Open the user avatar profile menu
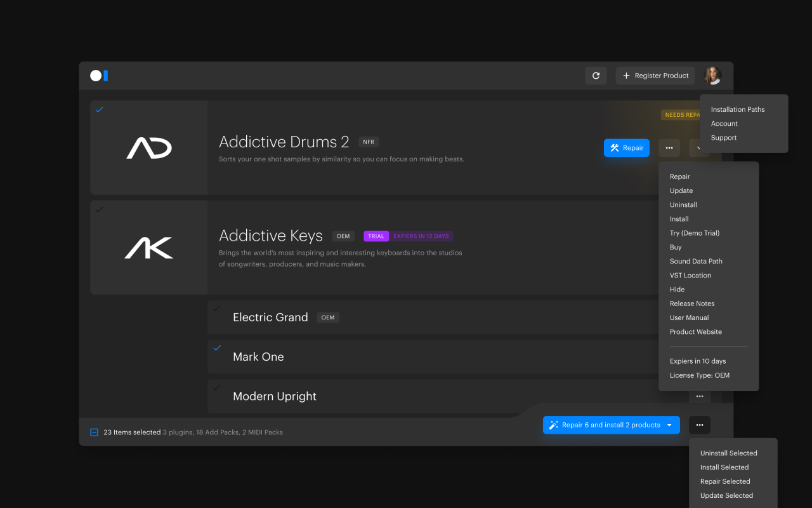 (712, 76)
